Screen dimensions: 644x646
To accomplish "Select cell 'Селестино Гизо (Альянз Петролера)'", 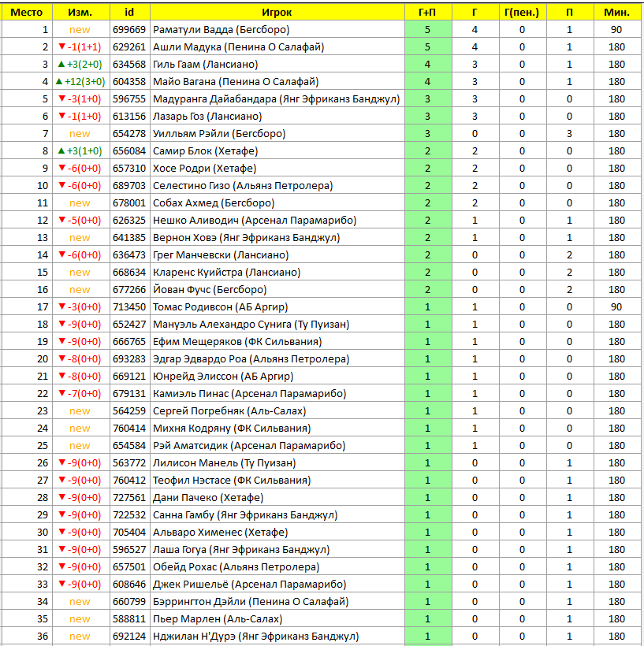I will [x=277, y=185].
